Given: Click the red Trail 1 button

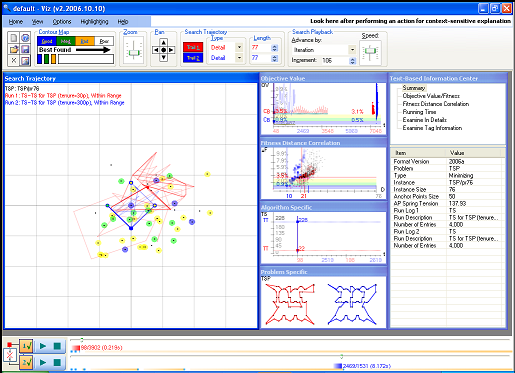Looking at the screenshot, I should click(x=193, y=47).
